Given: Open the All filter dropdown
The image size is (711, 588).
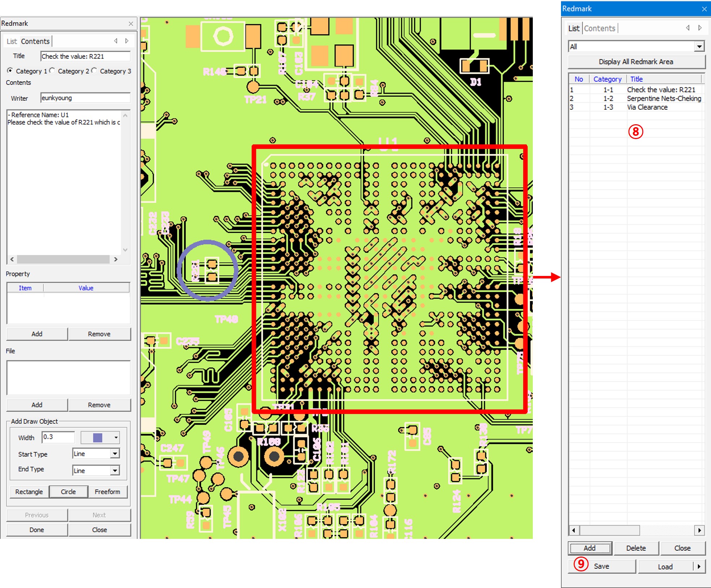Looking at the screenshot, I should (699, 47).
